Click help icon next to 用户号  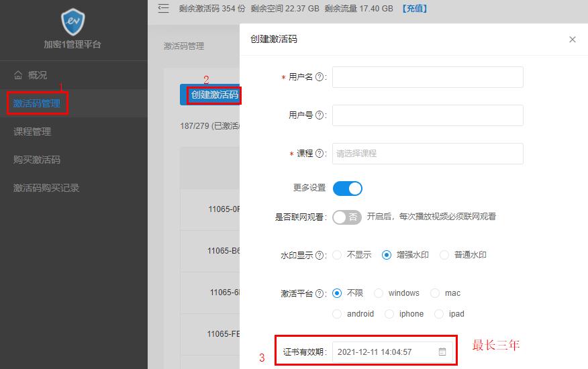[320, 115]
